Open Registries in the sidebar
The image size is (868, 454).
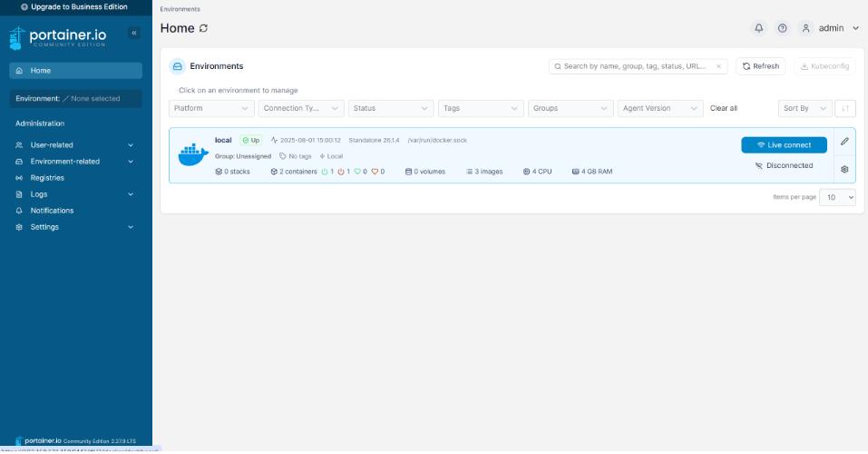47,178
